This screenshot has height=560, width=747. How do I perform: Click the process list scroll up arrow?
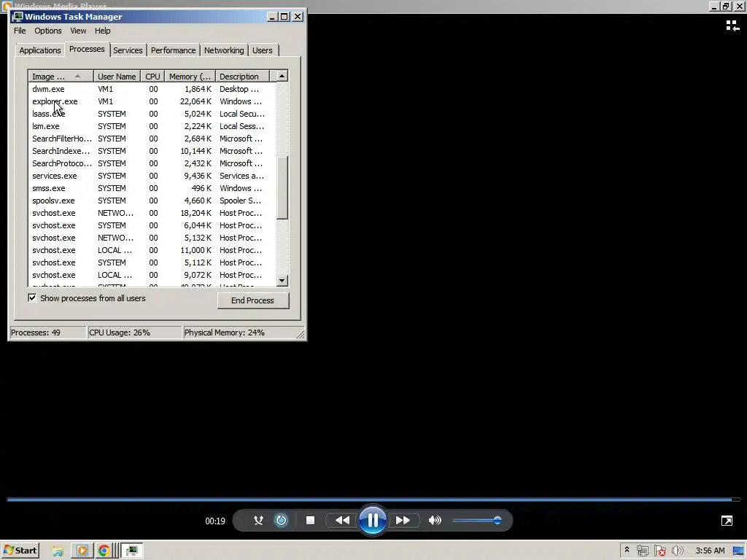click(x=282, y=76)
